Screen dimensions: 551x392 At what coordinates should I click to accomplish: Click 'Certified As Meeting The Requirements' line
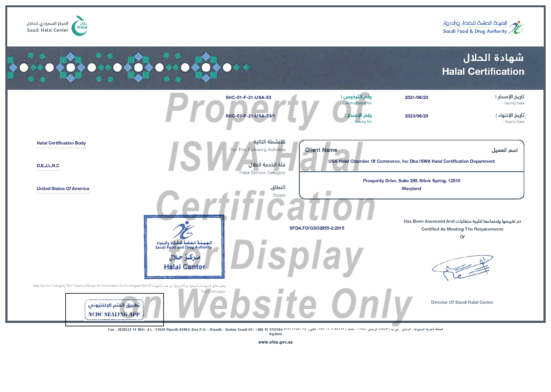tap(462, 229)
